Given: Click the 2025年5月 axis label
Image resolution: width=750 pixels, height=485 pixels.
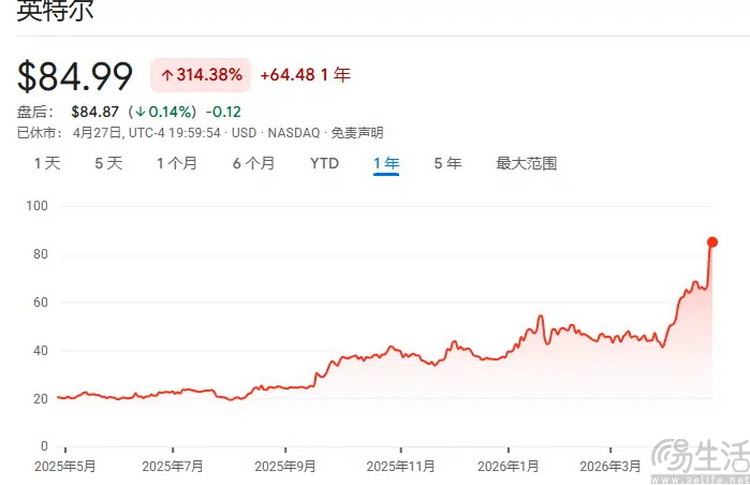Looking at the screenshot, I should click(x=65, y=466).
